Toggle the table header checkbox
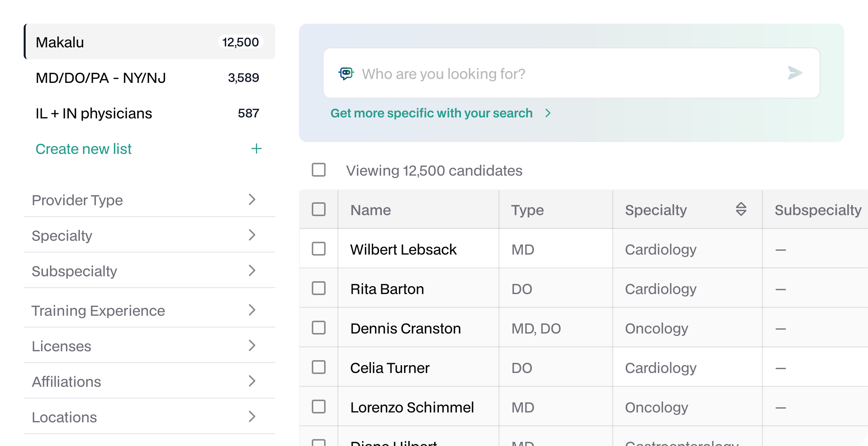This screenshot has width=868, height=446. click(318, 209)
